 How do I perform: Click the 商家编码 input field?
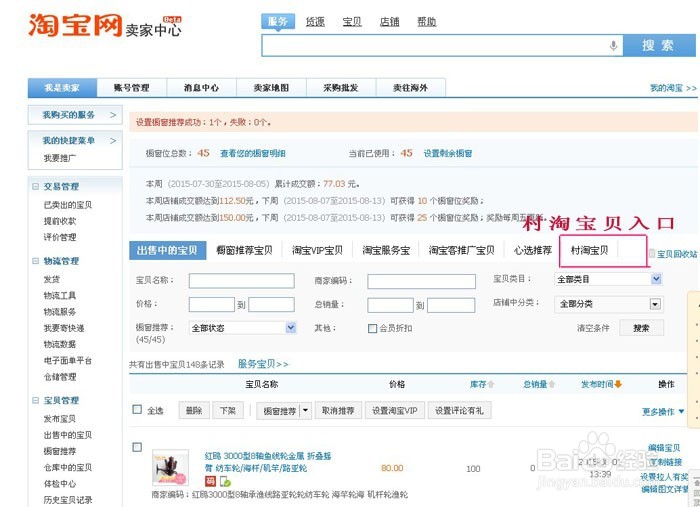click(421, 281)
